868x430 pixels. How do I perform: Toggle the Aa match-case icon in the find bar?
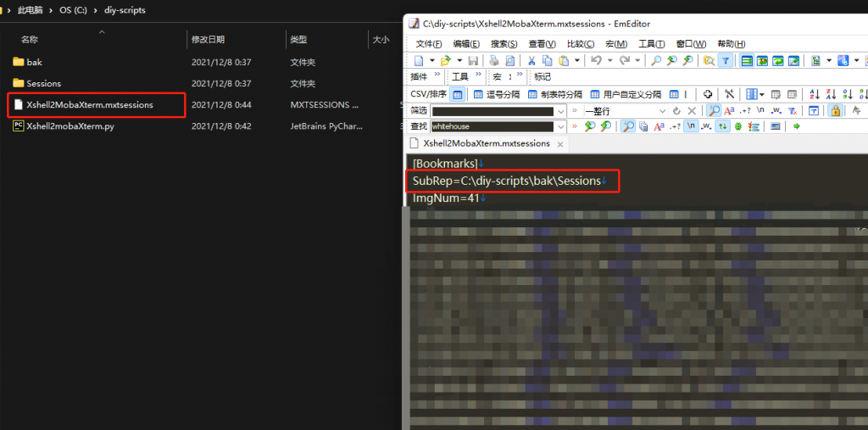(659, 127)
